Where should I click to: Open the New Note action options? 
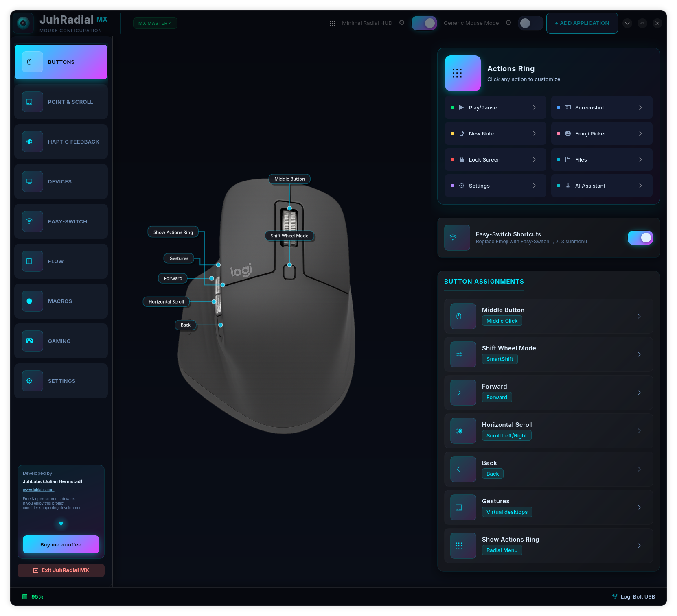click(x=495, y=133)
